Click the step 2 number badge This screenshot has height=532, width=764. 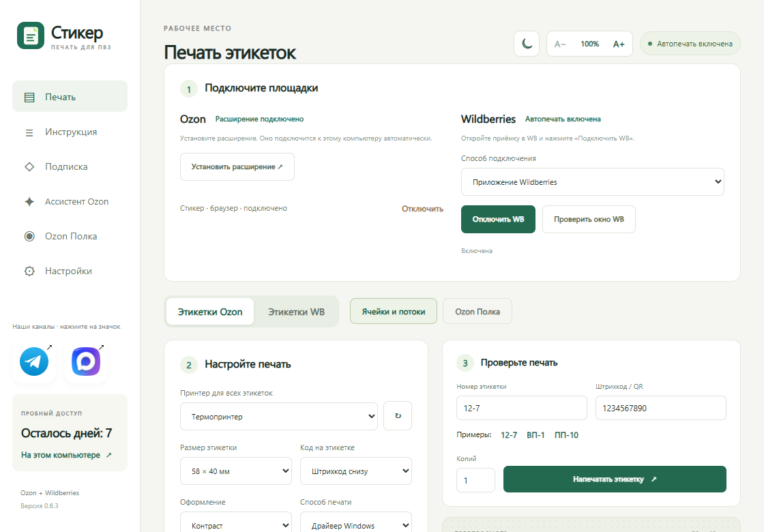point(188,365)
